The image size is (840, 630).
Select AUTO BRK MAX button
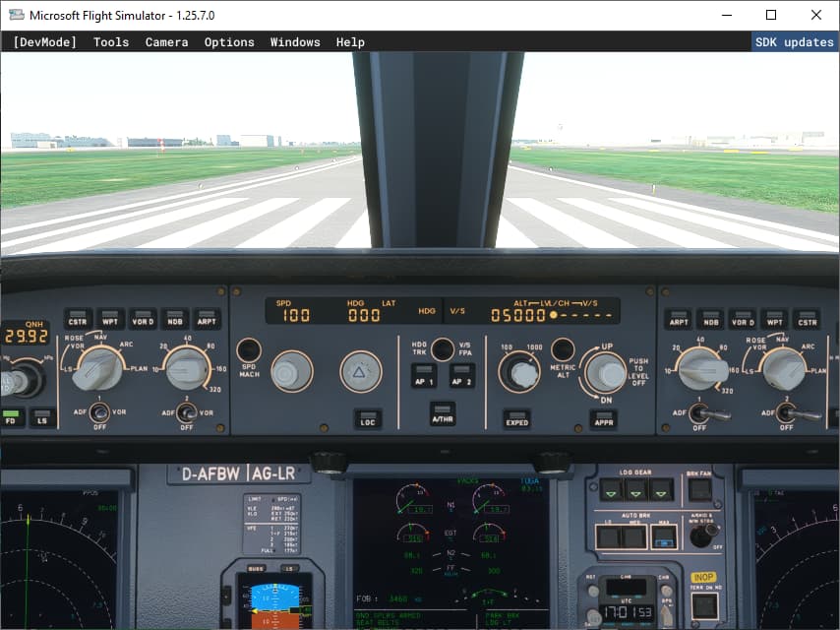(x=664, y=536)
